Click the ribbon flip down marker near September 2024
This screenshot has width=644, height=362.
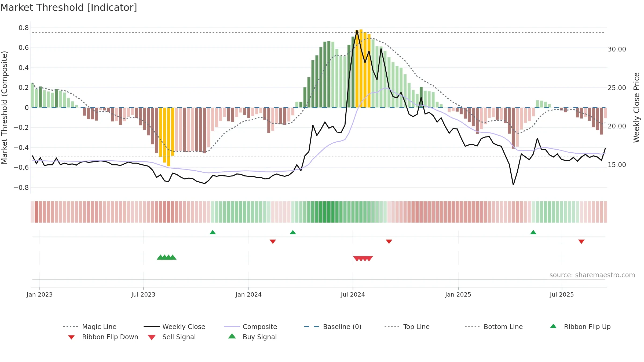(x=389, y=242)
